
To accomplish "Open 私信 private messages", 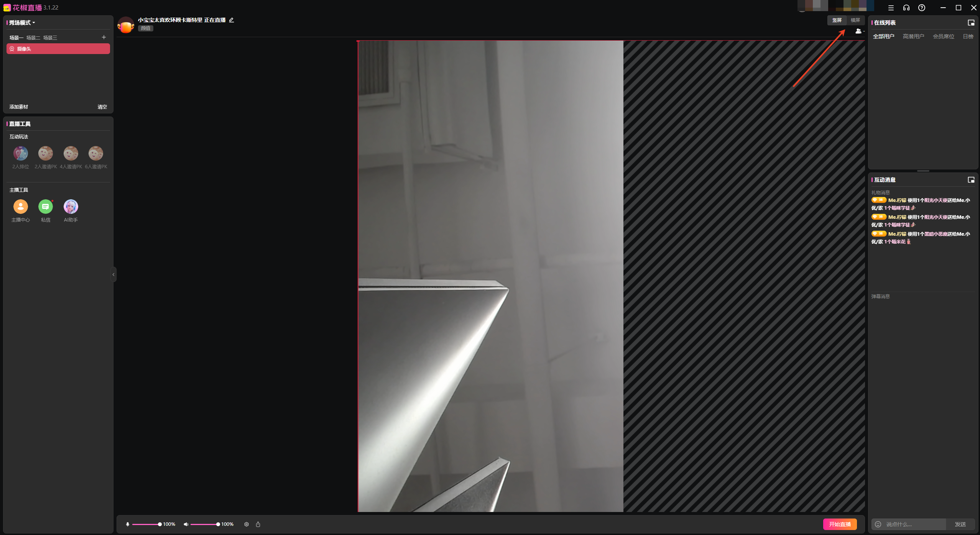I will [46, 207].
